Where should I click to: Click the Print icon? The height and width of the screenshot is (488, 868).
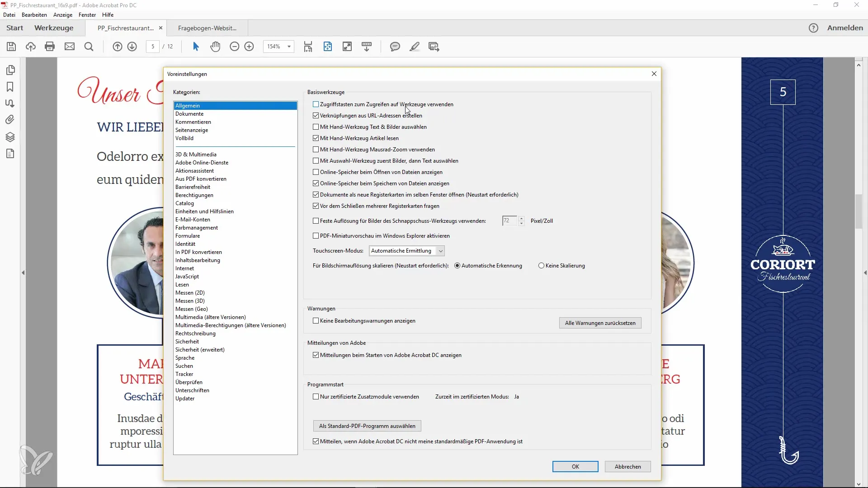[x=50, y=47]
